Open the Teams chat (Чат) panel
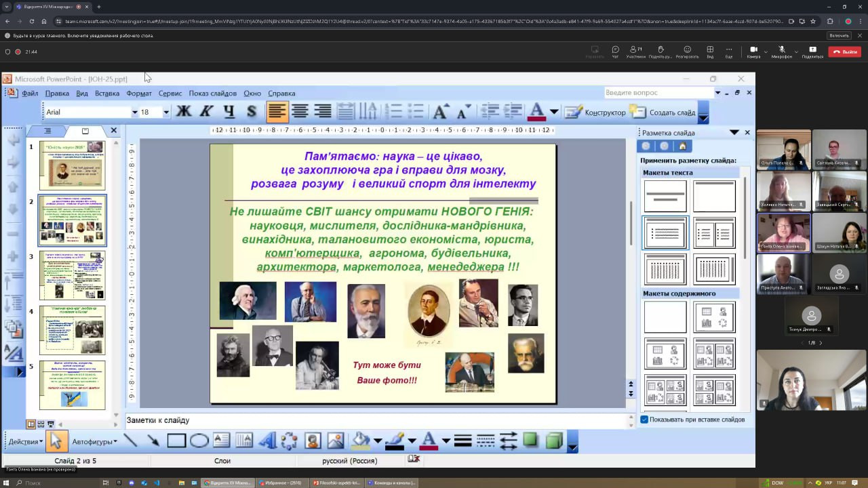This screenshot has height=488, width=868. 615,52
